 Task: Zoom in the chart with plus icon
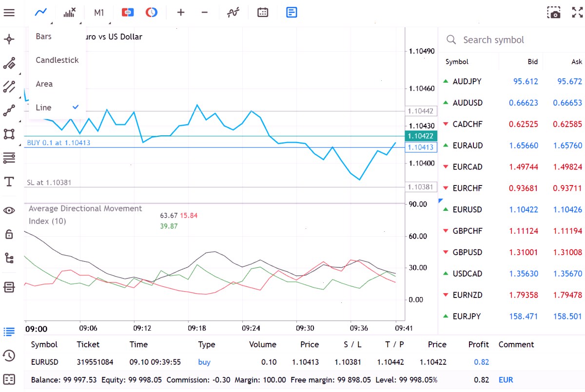pyautogui.click(x=181, y=12)
